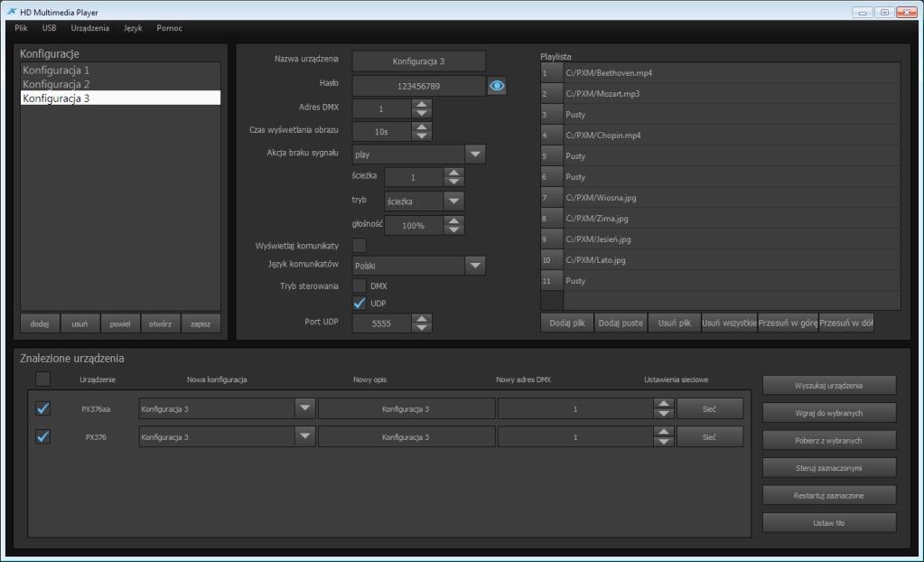Screen dimensions: 924x562
Task: Reveal password with the eye icon
Action: 497,86
